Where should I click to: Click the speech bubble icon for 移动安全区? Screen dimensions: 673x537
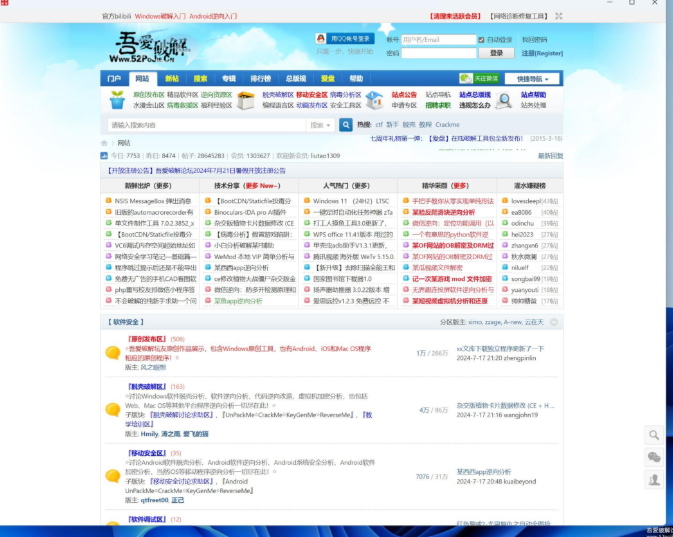113,476
